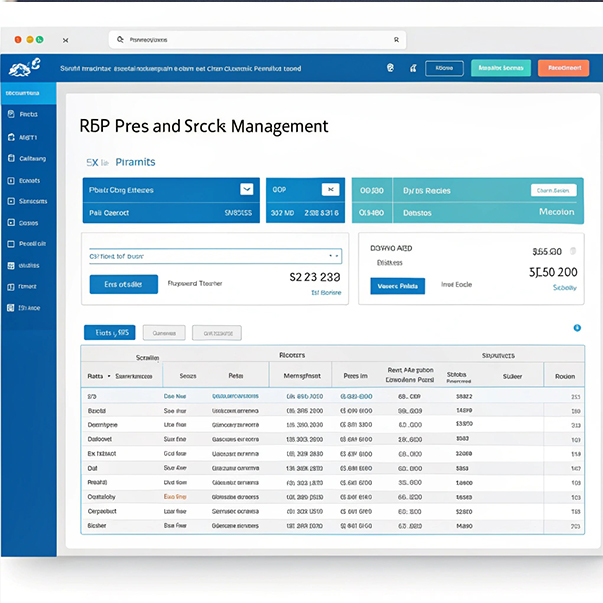Screen dimensions: 603x603
Task: Click the small blue circle icon above the table's right edge
Action: click(x=577, y=327)
